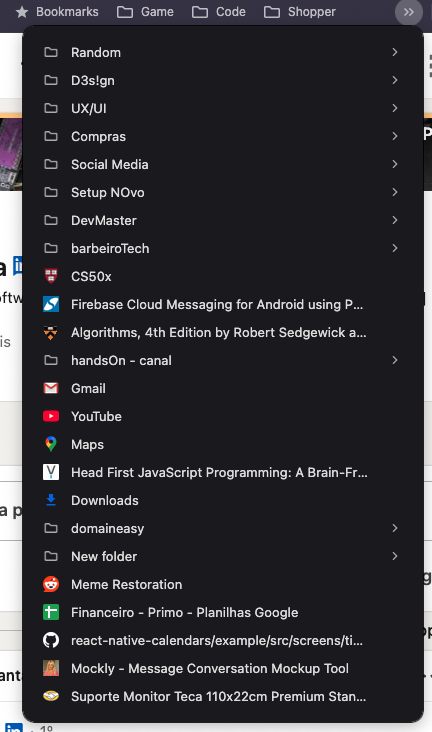Viewport: 432px width, 732px height.
Task: Open Head First JavaScript Programming bookmark
Action: [x=223, y=472]
